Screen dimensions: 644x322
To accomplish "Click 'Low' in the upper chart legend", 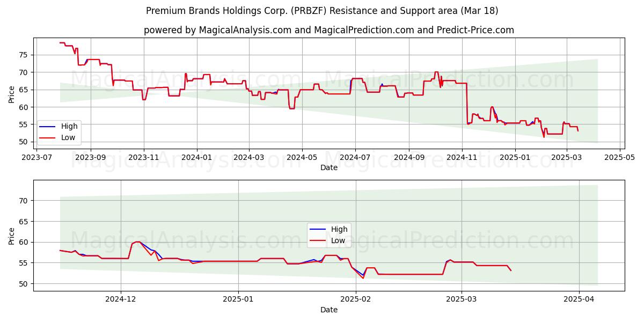I will pyautogui.click(x=68, y=137).
